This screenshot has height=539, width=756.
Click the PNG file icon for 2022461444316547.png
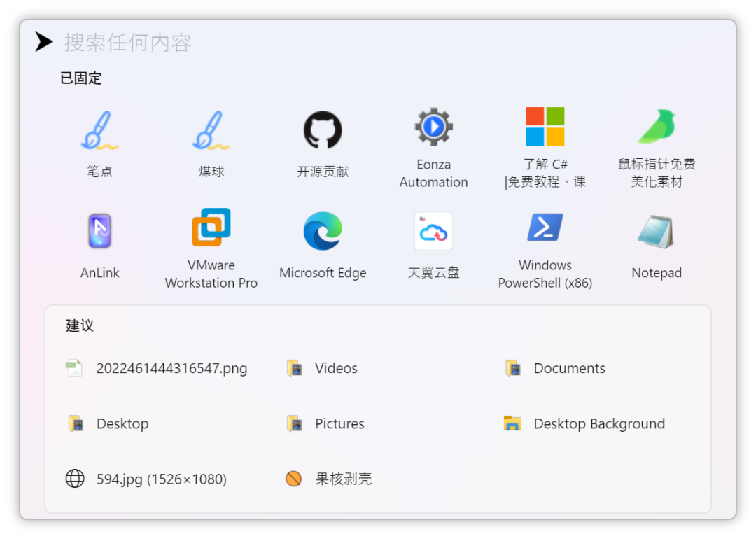(x=73, y=368)
